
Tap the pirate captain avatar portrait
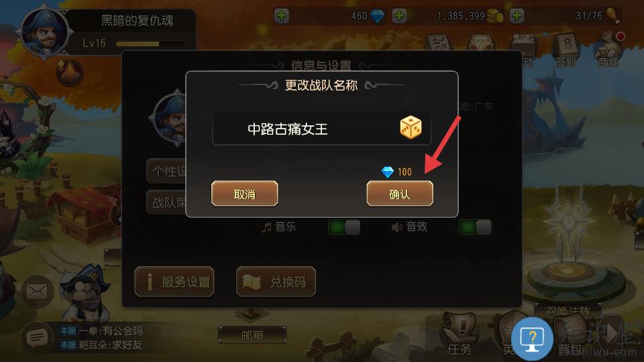point(44,32)
